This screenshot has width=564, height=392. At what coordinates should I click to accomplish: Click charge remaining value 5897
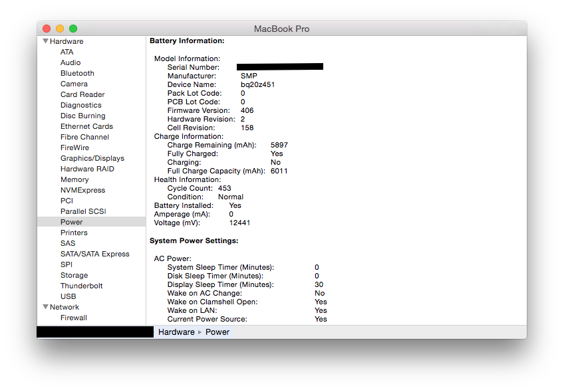(x=279, y=145)
